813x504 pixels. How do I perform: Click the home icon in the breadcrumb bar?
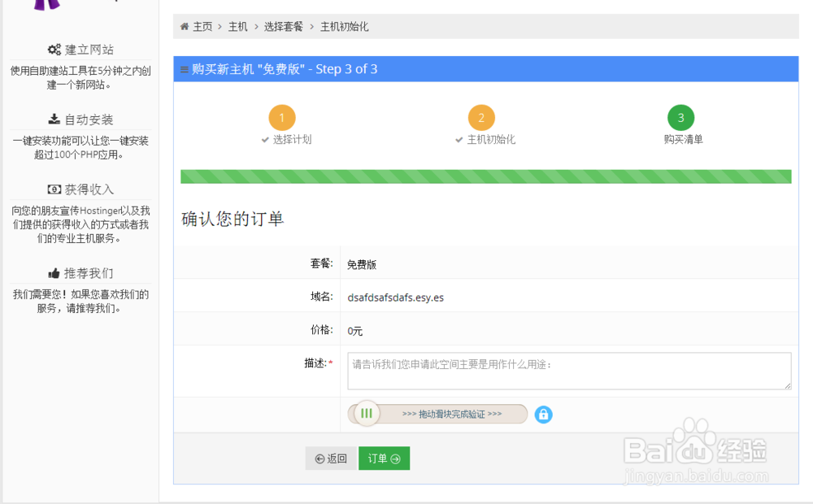tap(185, 27)
